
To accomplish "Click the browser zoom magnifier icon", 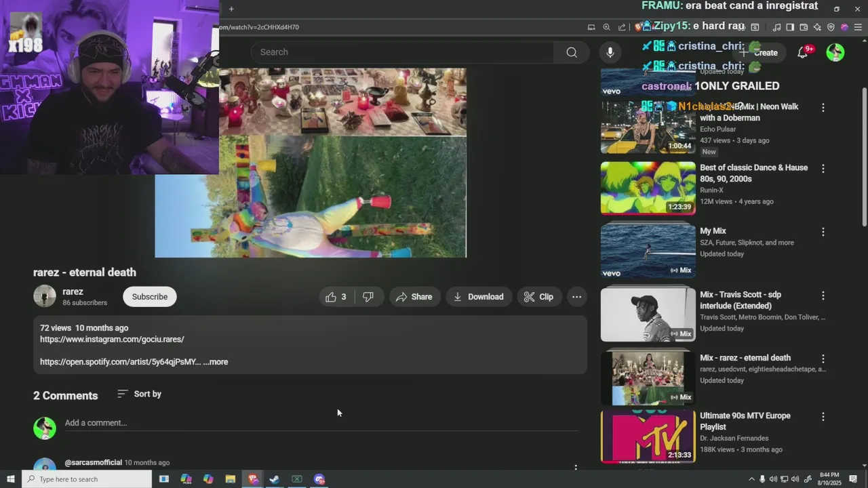I will coord(606,27).
